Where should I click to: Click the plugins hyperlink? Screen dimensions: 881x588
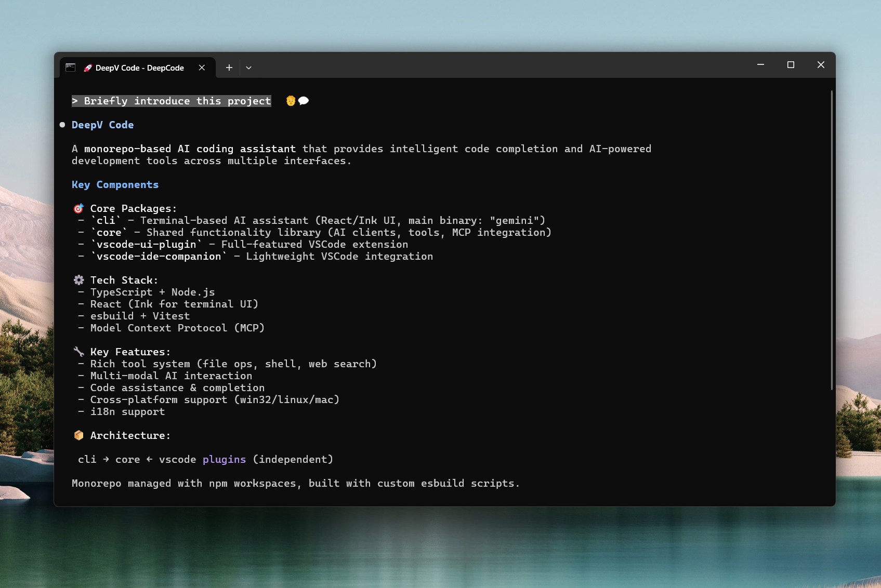point(224,459)
